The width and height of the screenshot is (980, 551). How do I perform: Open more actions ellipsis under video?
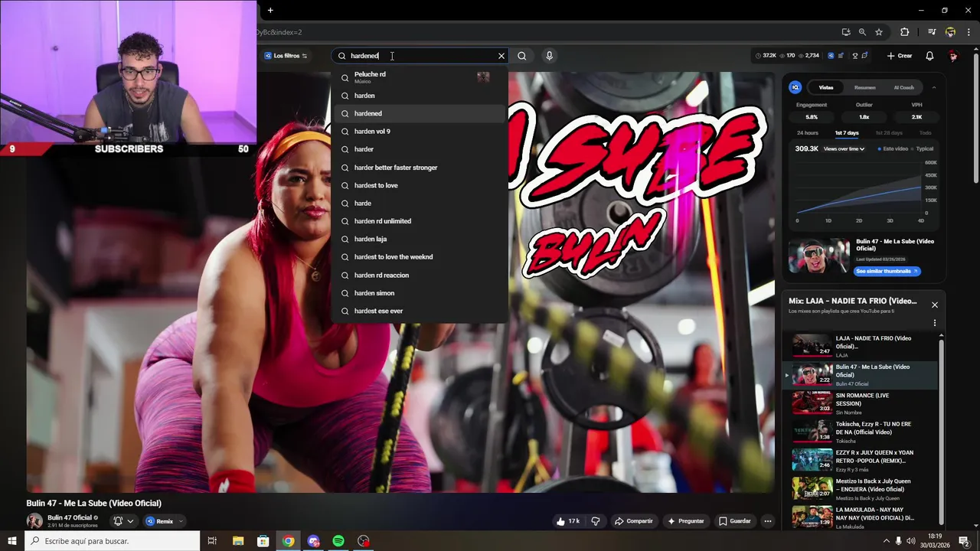coord(767,521)
